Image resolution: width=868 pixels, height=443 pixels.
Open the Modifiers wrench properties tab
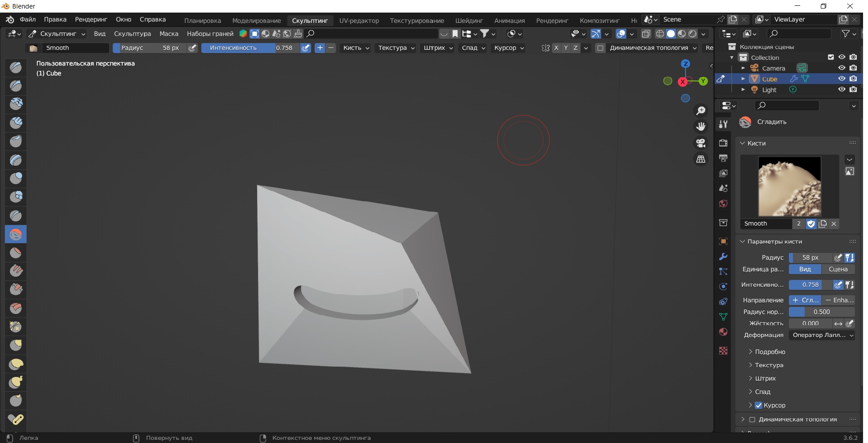pyautogui.click(x=723, y=257)
